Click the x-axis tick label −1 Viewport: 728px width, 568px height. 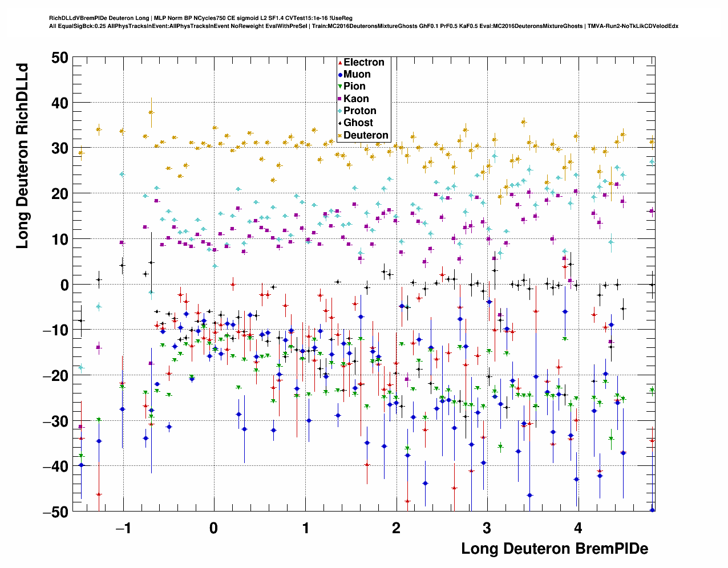tap(123, 528)
